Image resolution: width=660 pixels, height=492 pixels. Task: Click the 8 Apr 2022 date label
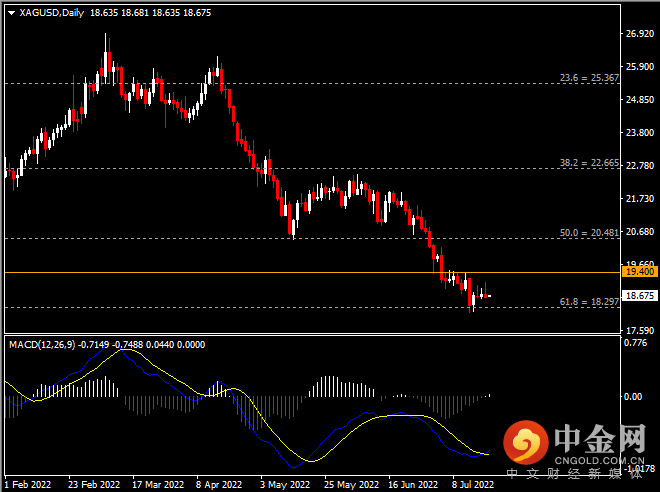point(219,485)
